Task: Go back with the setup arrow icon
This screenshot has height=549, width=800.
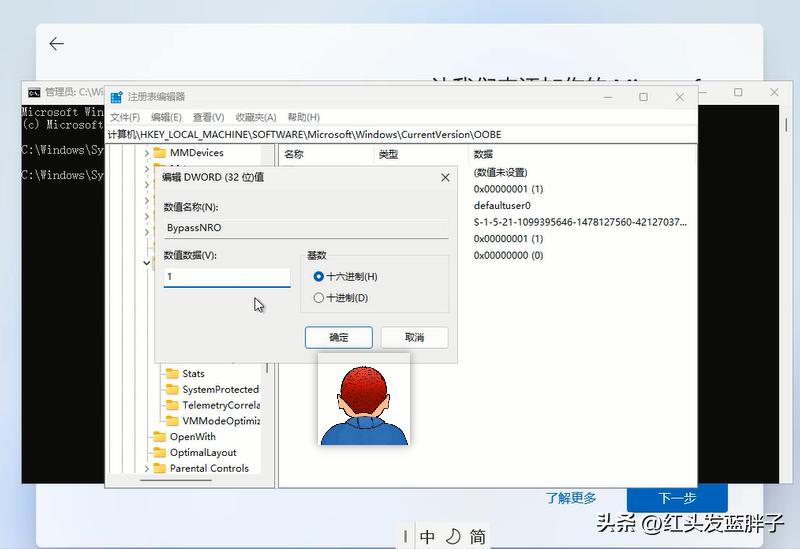Action: coord(56,44)
